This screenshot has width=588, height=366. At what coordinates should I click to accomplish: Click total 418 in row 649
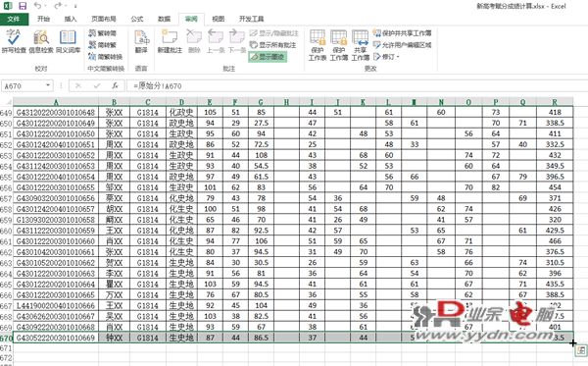coord(555,112)
